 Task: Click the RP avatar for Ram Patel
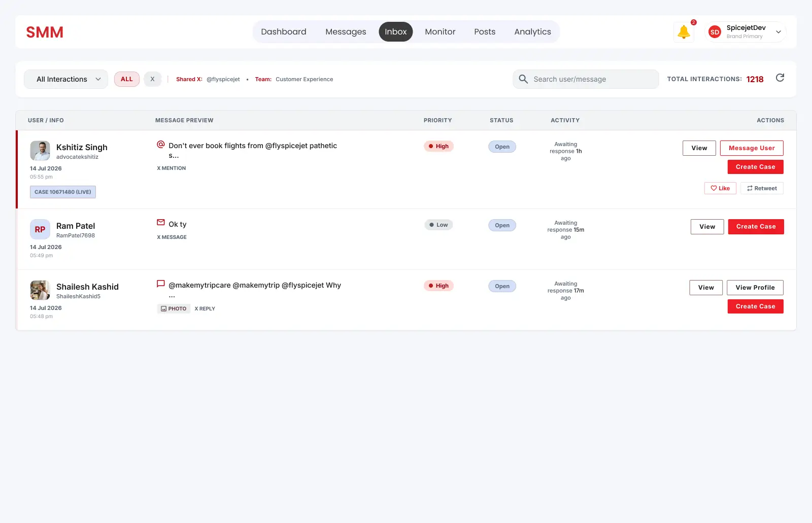pos(40,229)
